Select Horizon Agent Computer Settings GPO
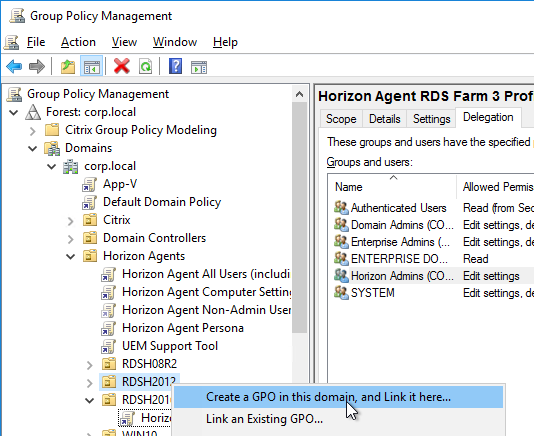 207,292
